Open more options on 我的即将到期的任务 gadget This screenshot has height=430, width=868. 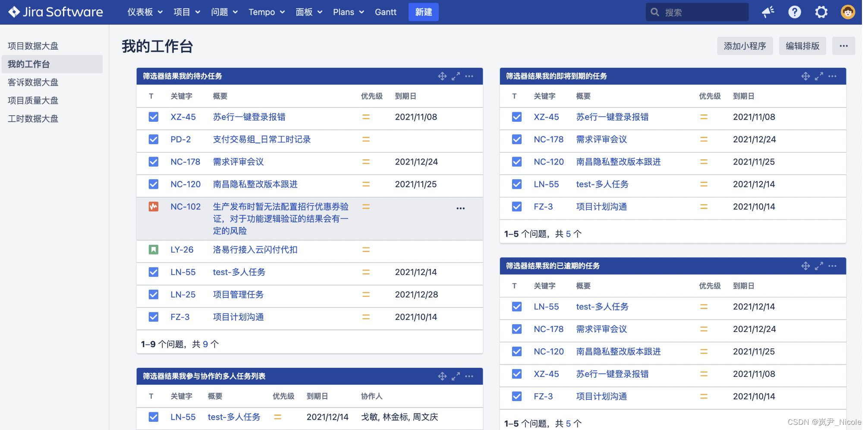(x=833, y=76)
